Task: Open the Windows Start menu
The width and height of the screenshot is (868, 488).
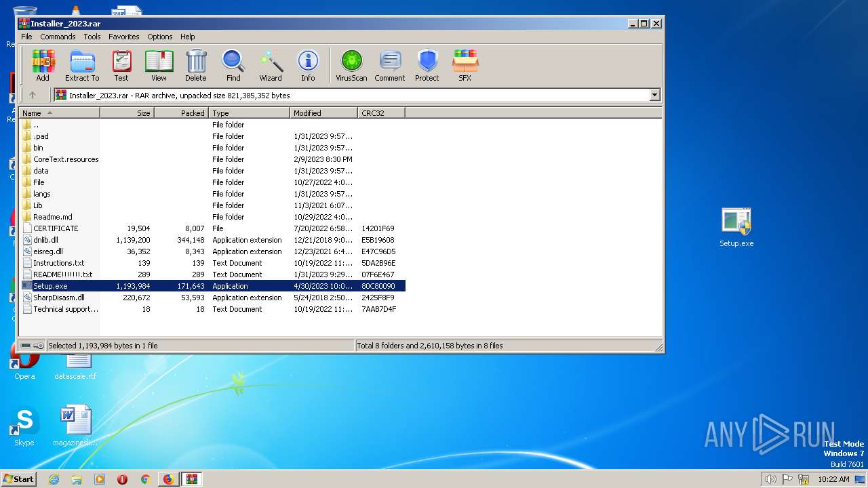Action: pos(19,479)
